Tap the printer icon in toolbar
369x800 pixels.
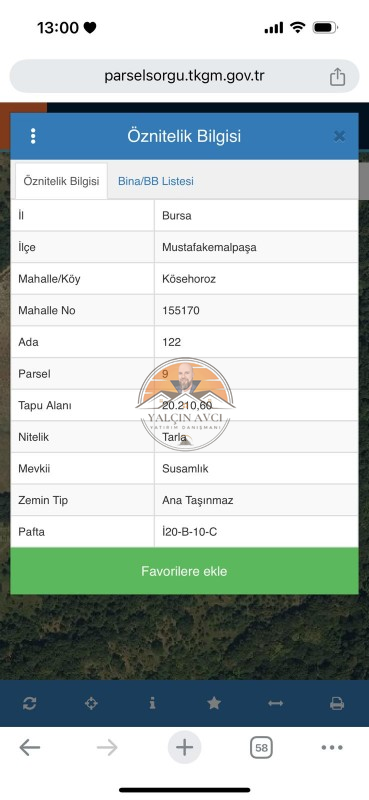pos(337,704)
